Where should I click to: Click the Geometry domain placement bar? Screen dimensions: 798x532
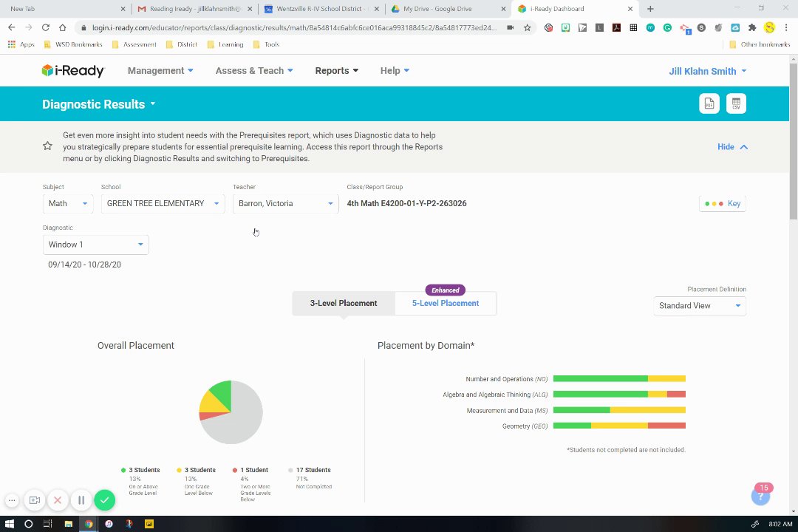point(619,426)
